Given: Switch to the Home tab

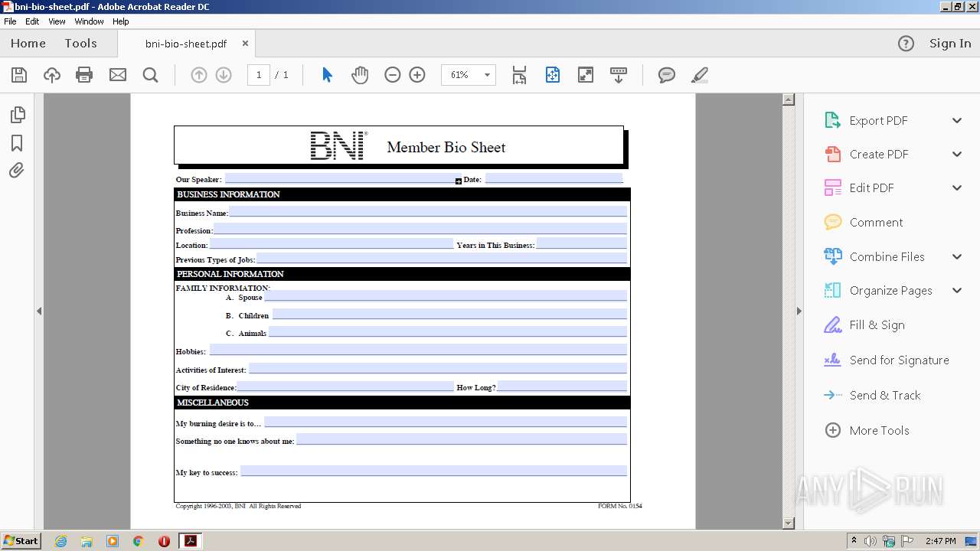Looking at the screenshot, I should [x=28, y=44].
